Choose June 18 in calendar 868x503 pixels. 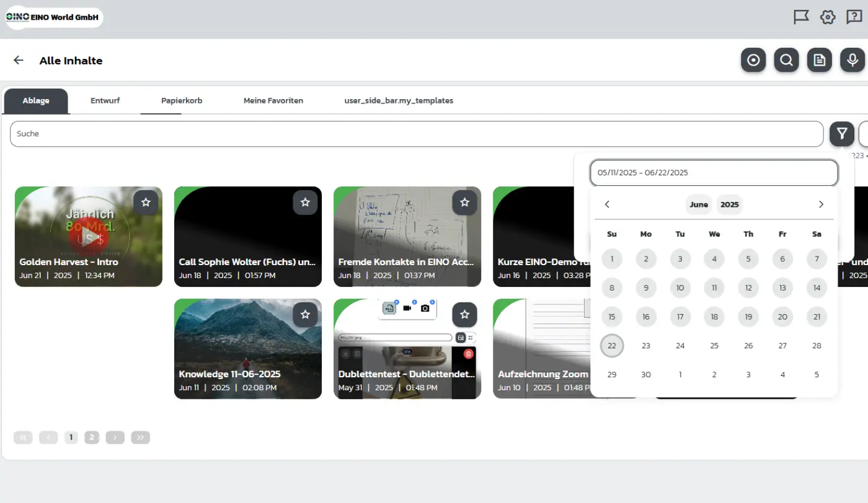(x=714, y=317)
